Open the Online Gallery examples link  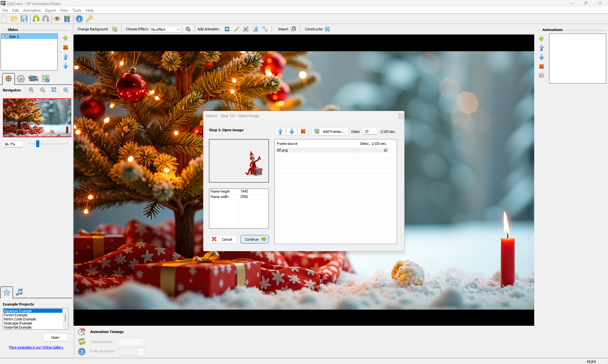click(36, 347)
